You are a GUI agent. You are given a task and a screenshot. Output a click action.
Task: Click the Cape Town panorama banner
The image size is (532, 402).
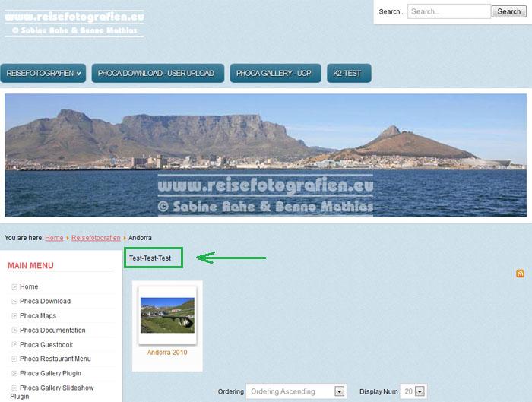[265, 155]
